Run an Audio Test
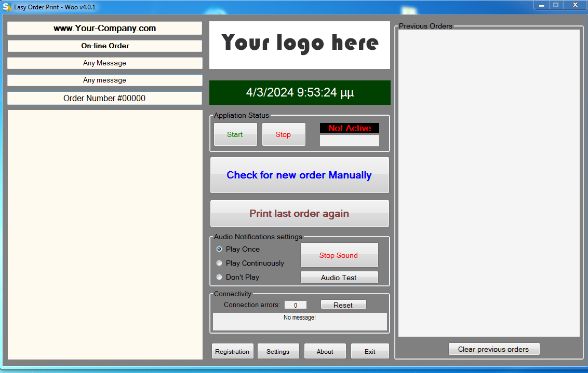The height and width of the screenshot is (373, 588). click(339, 277)
